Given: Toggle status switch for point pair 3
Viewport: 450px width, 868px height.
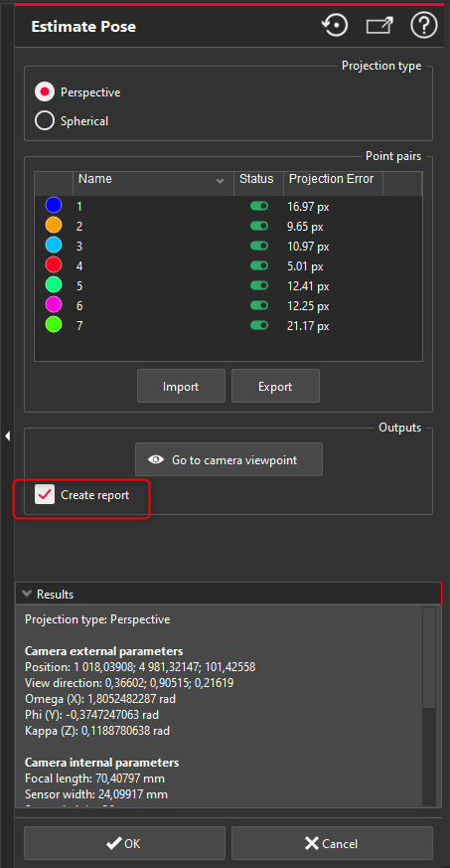Looking at the screenshot, I should [x=258, y=246].
